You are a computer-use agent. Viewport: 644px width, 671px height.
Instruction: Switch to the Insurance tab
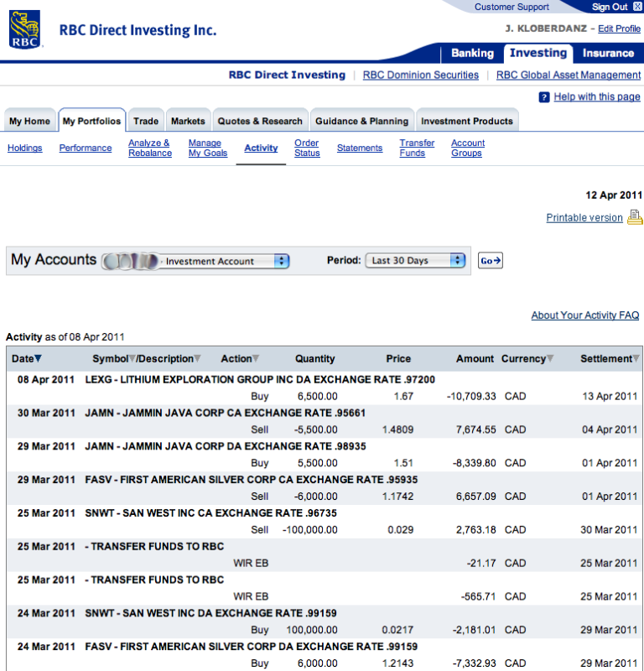coord(608,53)
